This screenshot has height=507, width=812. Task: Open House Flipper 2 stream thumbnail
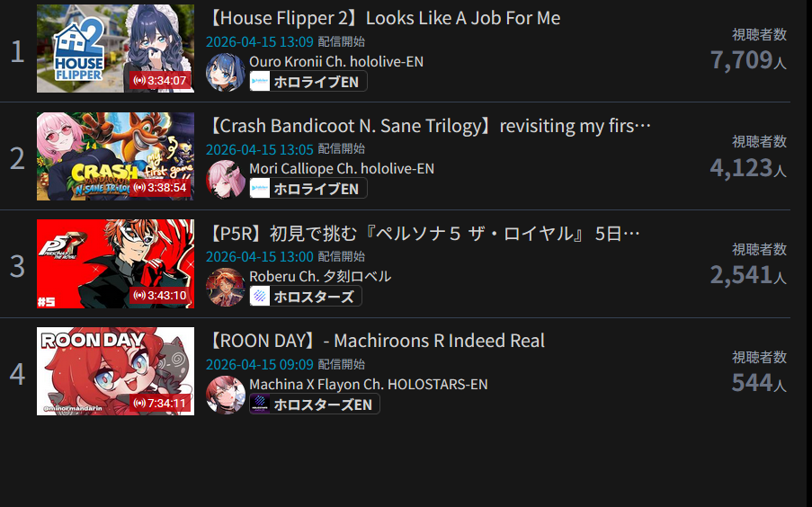(x=115, y=49)
